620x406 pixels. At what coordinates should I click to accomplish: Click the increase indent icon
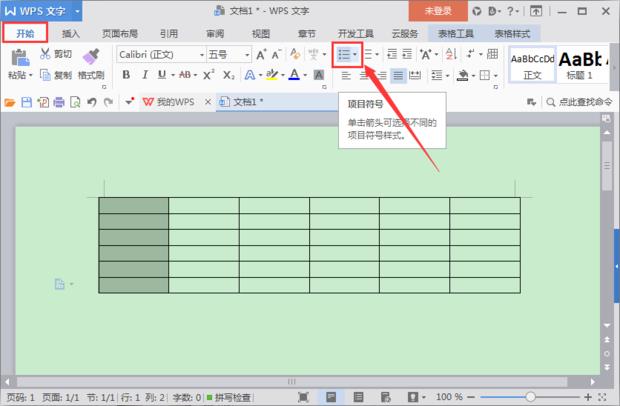pos(407,54)
